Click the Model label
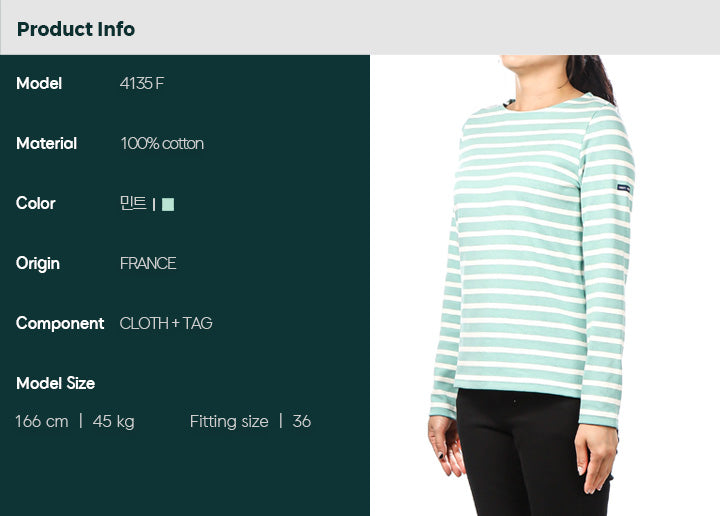Screen dimensions: 720x516 pos(39,83)
